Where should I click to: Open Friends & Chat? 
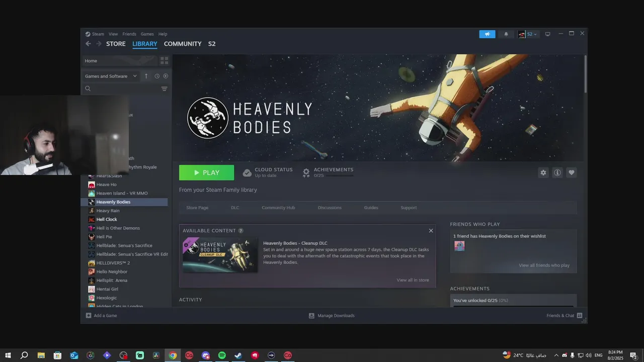pyautogui.click(x=565, y=316)
